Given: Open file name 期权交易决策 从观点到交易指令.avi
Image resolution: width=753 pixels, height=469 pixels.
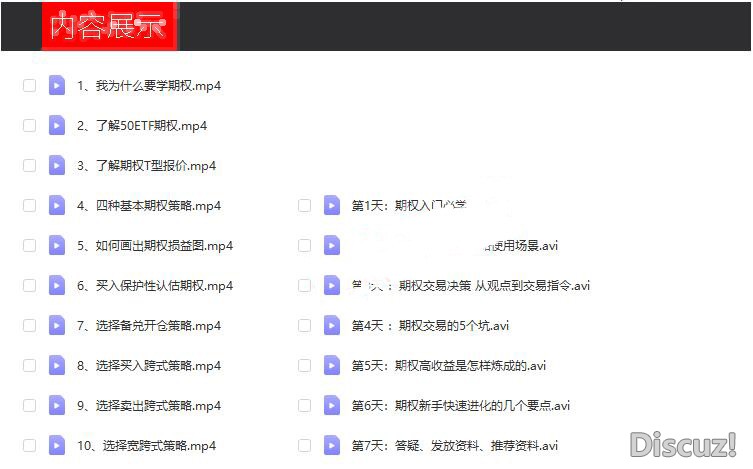Looking at the screenshot, I should [471, 286].
